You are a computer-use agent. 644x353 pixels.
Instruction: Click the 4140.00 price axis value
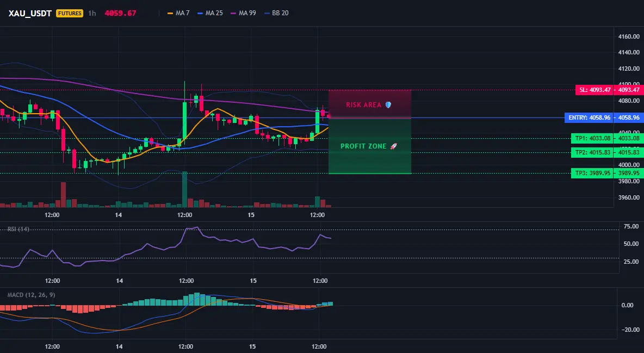(629, 52)
